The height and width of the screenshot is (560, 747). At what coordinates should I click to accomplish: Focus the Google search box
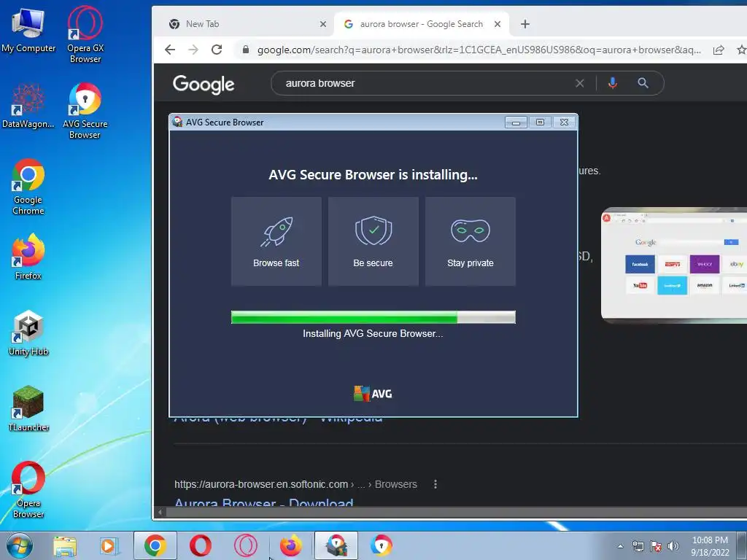point(424,83)
